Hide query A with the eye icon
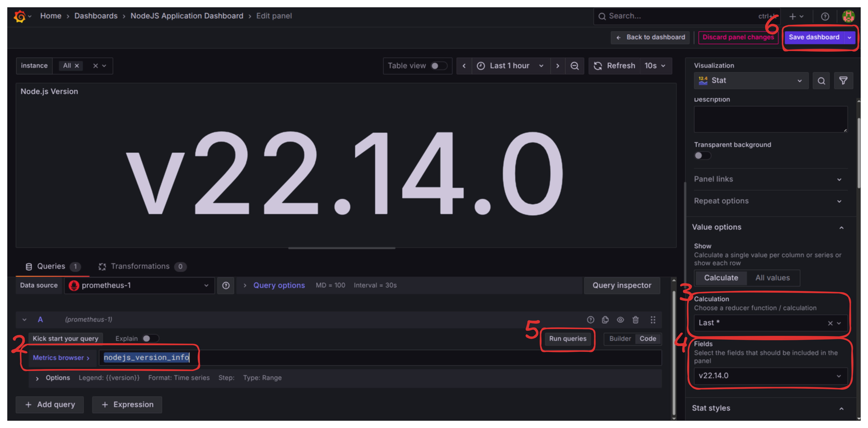This screenshot has width=868, height=428. (x=620, y=320)
